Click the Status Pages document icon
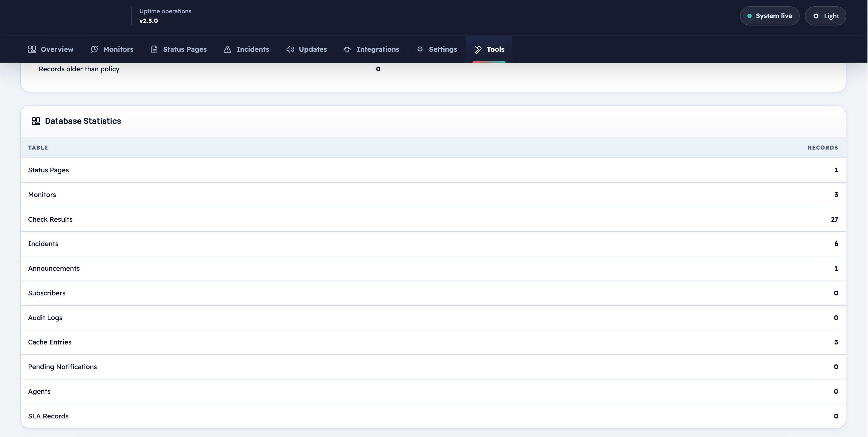Screen dimensions: 868x437 [x=154, y=49]
